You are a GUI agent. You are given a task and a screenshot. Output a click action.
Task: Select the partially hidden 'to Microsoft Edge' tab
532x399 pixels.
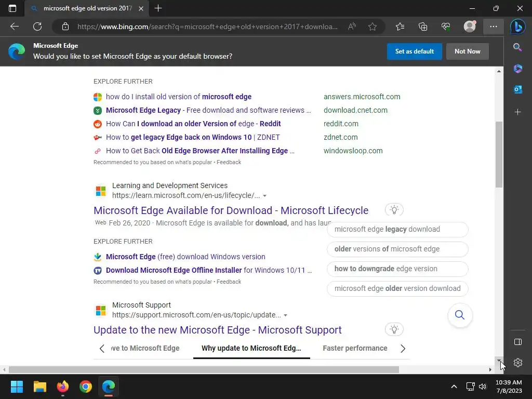(x=145, y=348)
